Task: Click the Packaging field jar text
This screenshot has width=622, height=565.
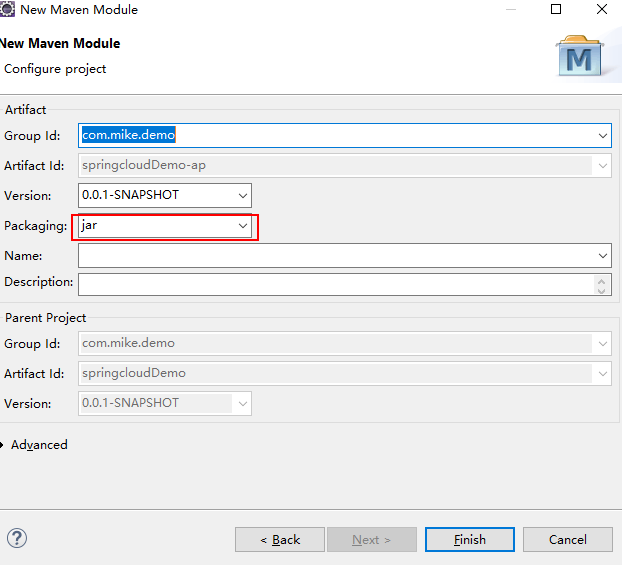Action: 89,225
